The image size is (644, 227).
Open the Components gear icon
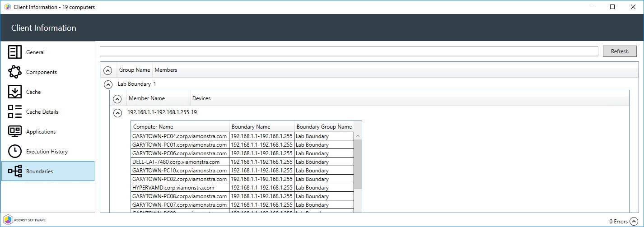pos(15,72)
